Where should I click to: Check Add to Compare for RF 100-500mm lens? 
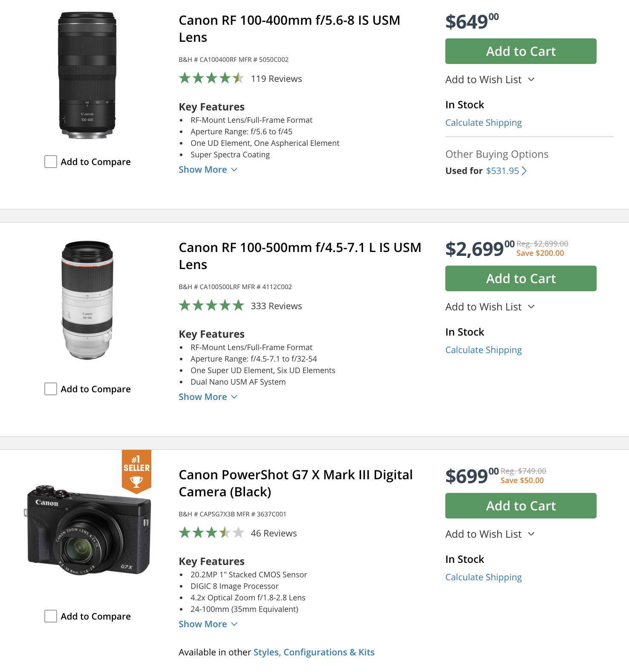(x=51, y=389)
